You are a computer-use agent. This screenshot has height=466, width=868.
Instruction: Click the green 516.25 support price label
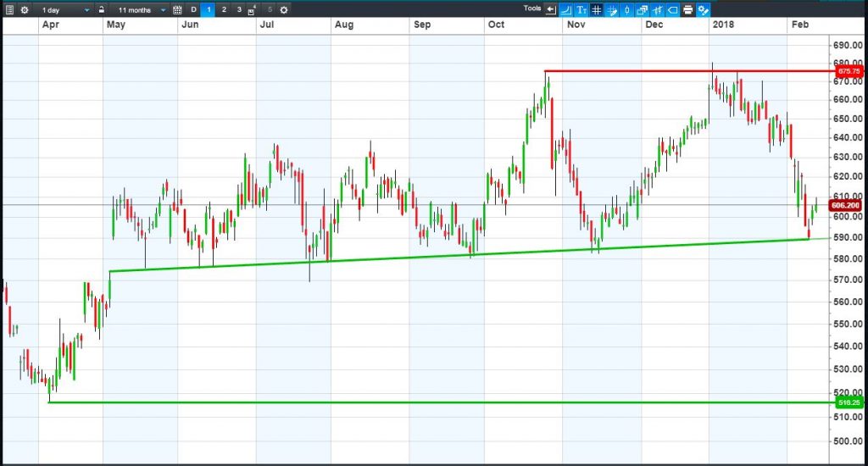(849, 402)
